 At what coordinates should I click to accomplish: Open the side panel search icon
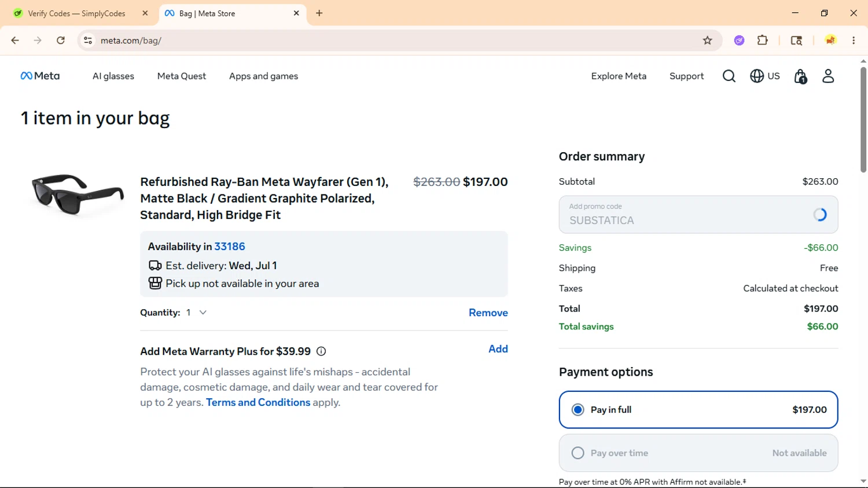click(x=796, y=40)
